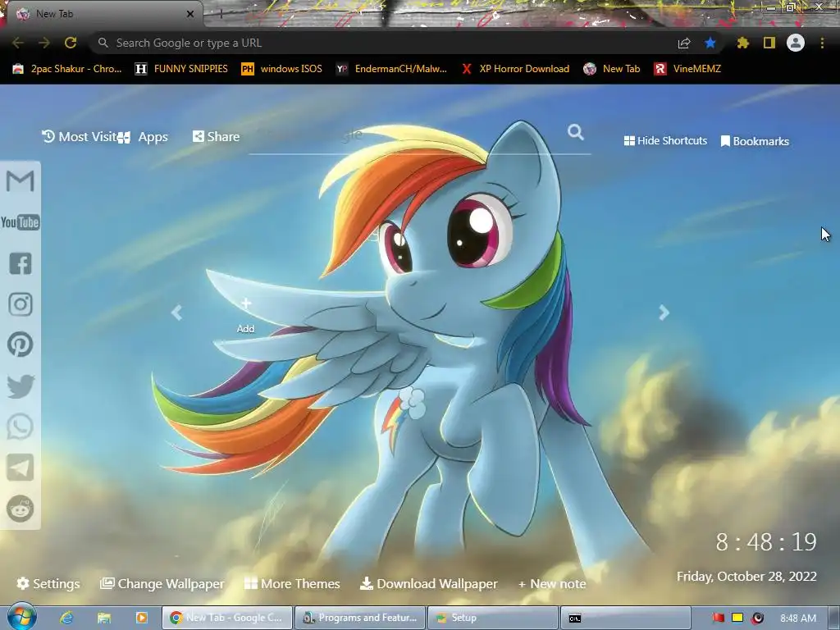Launch Internet Explorer from taskbar

66,618
